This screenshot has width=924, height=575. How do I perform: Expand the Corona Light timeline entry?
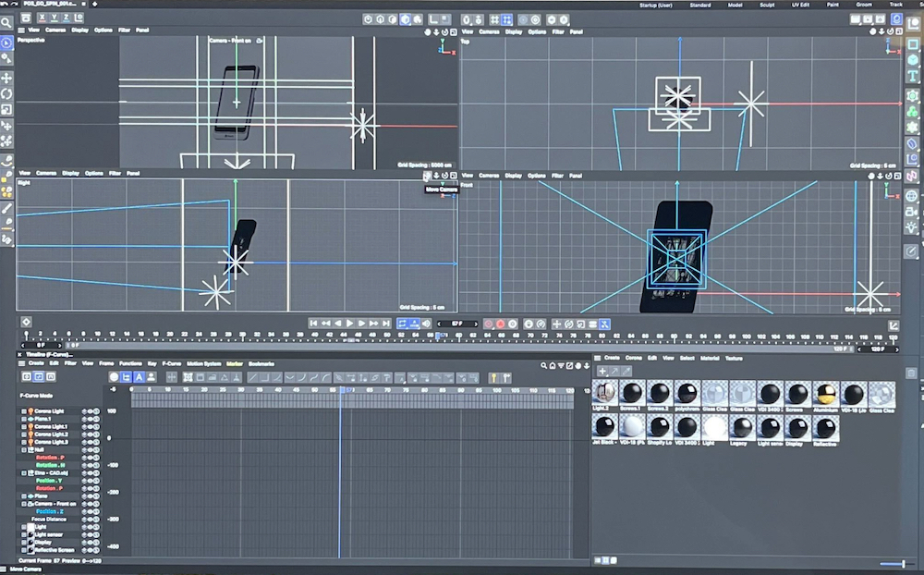24,410
